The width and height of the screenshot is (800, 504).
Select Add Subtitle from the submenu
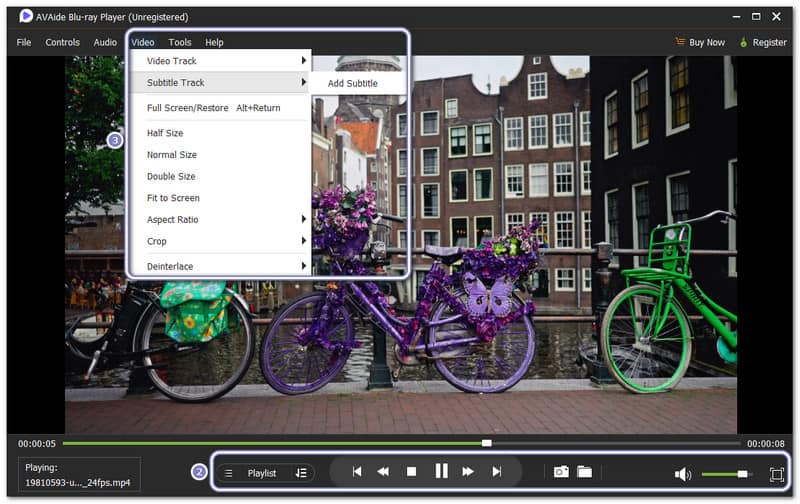353,83
